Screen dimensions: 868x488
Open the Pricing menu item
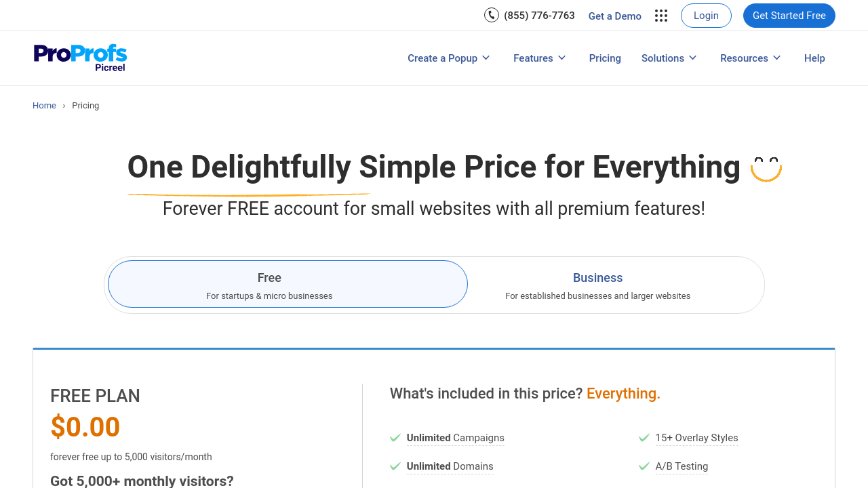click(x=605, y=58)
